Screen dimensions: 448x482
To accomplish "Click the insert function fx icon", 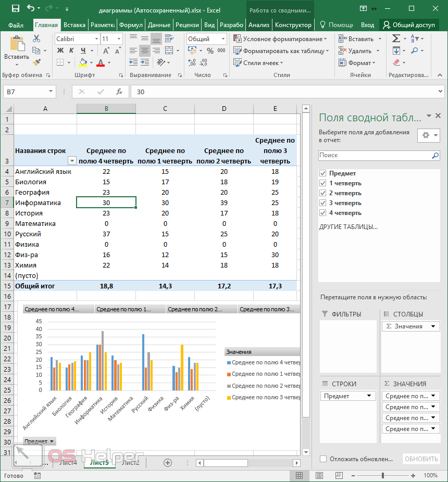I will (119, 92).
